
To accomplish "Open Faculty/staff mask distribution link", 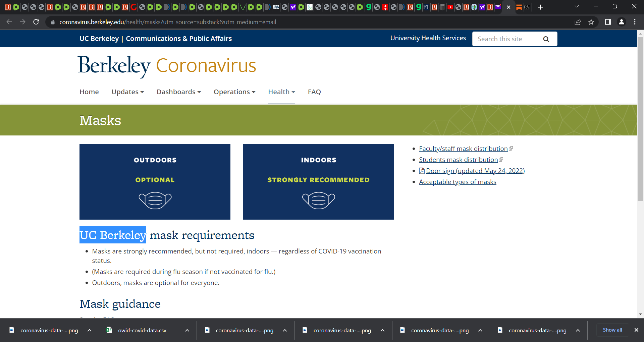I will (x=463, y=149).
